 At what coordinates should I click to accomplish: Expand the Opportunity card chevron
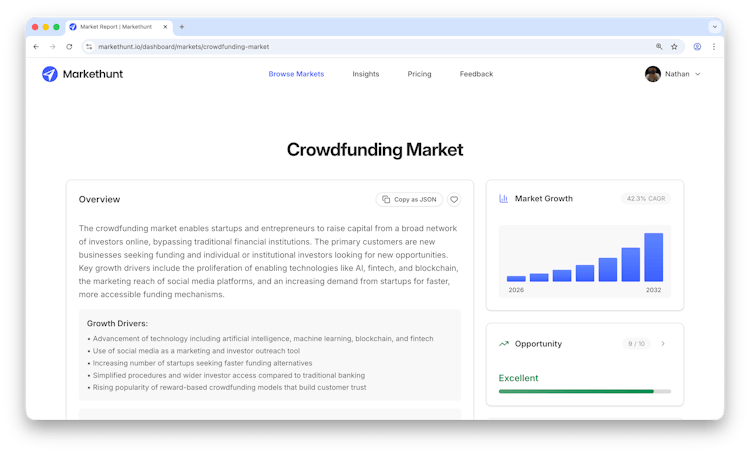[663, 343]
